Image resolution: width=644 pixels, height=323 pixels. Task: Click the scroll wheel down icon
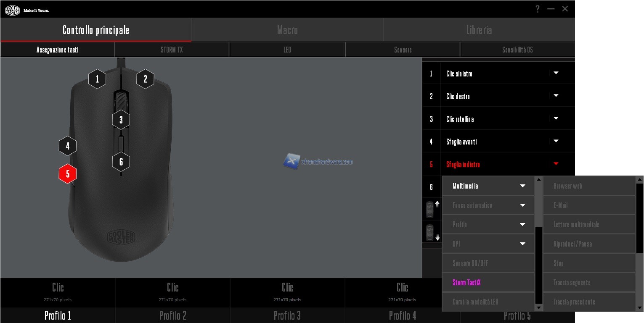431,232
